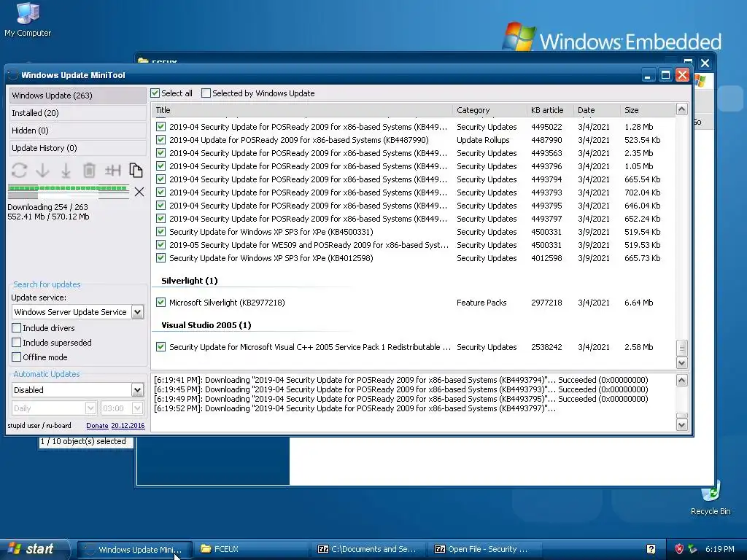Click the update list vertical scrollbar thumb
Screen dimensions: 747x560
[x=682, y=348]
